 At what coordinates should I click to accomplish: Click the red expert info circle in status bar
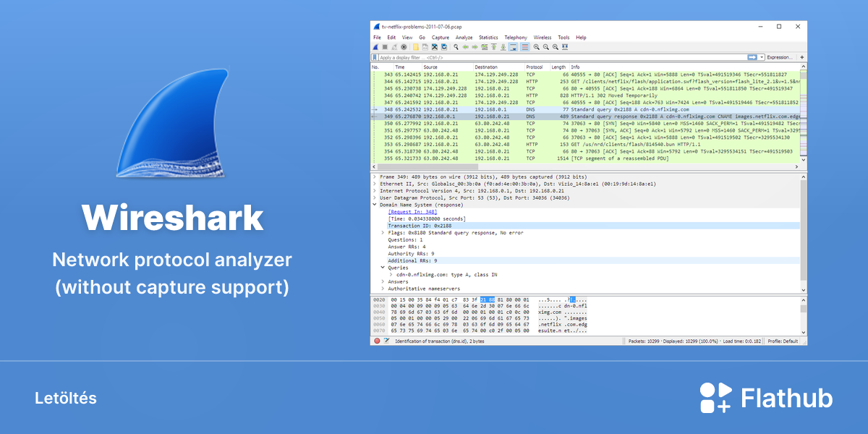(376, 341)
